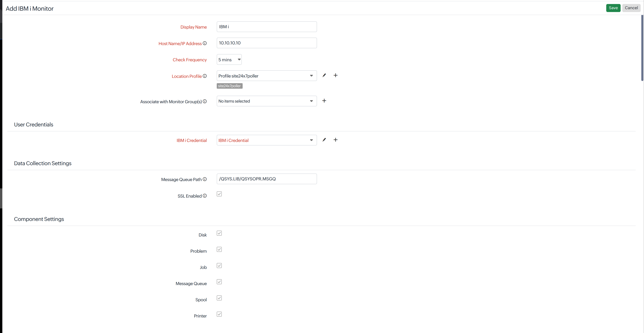Toggle the Job component checkbox

click(219, 266)
